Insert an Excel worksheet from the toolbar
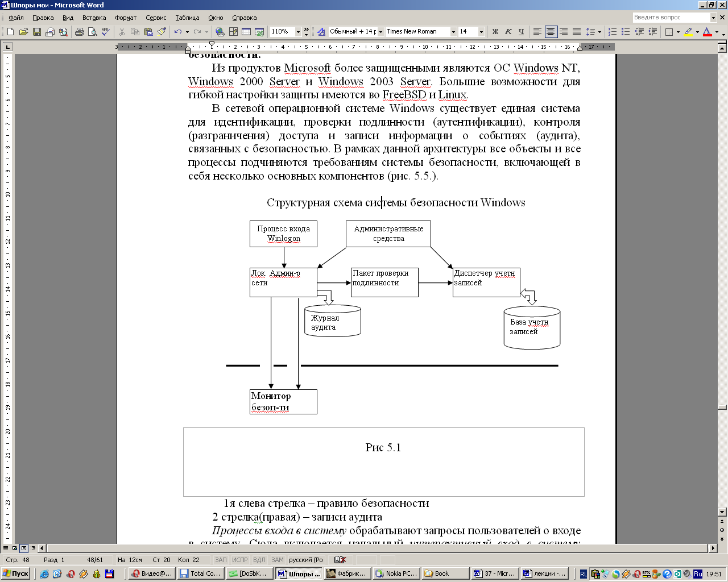 point(259,32)
